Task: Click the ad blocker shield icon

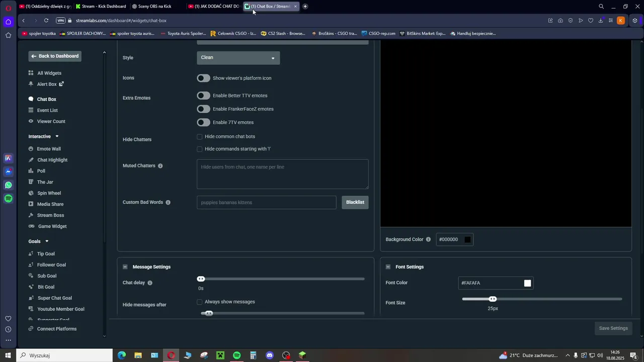Action: click(x=571, y=21)
